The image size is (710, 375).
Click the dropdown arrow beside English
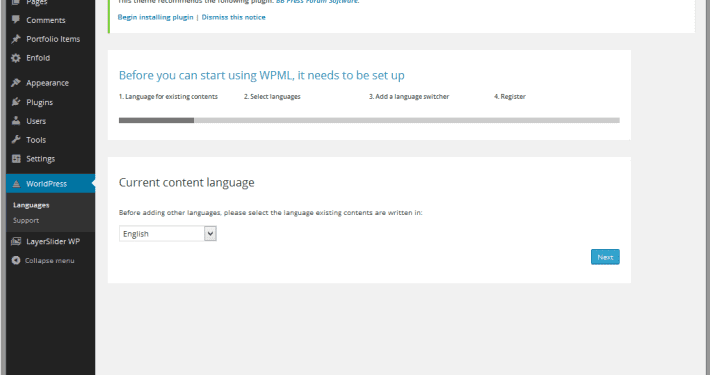point(210,234)
